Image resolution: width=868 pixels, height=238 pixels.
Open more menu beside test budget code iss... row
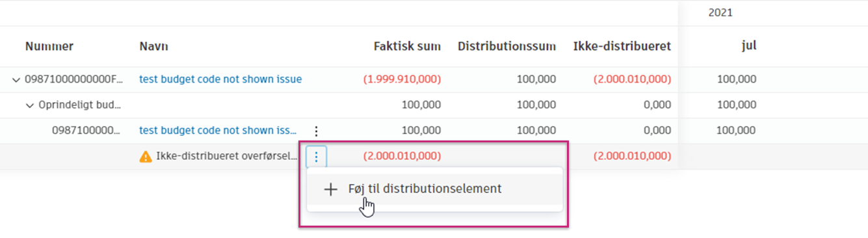click(x=316, y=131)
